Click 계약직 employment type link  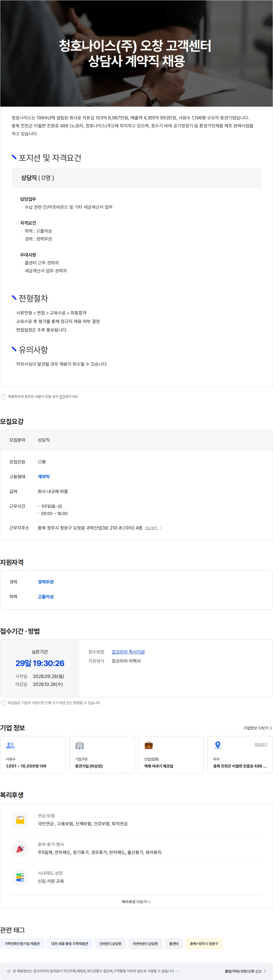coord(44,477)
